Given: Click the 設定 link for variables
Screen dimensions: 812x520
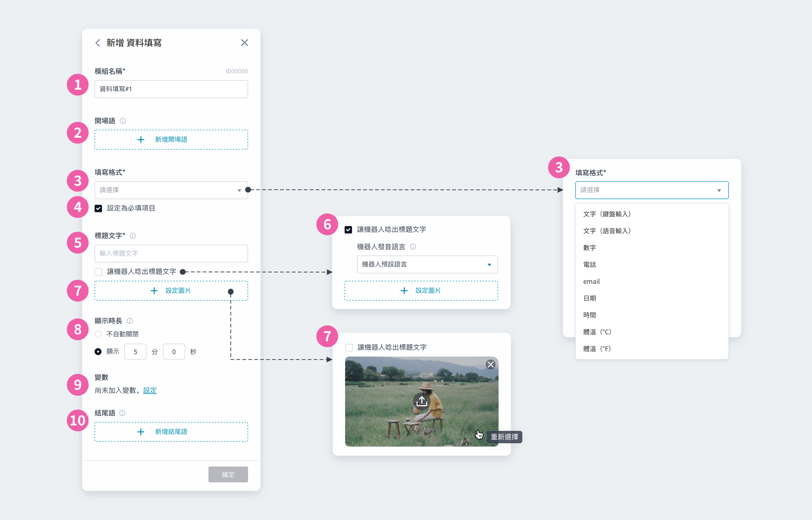Looking at the screenshot, I should (x=150, y=391).
